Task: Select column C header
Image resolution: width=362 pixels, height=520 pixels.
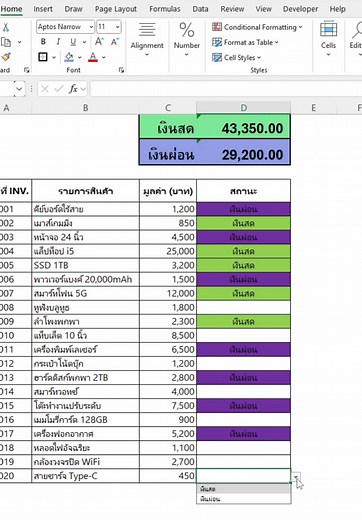Action: pyautogui.click(x=168, y=108)
